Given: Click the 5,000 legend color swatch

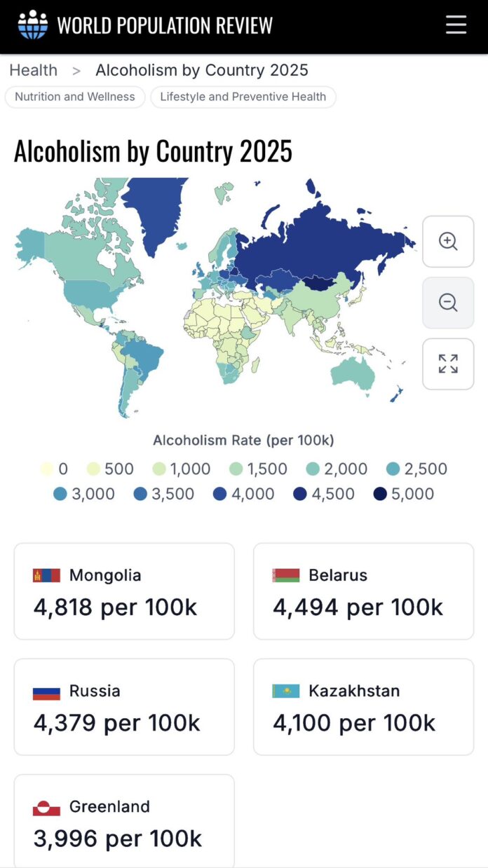Looking at the screenshot, I should [x=381, y=494].
